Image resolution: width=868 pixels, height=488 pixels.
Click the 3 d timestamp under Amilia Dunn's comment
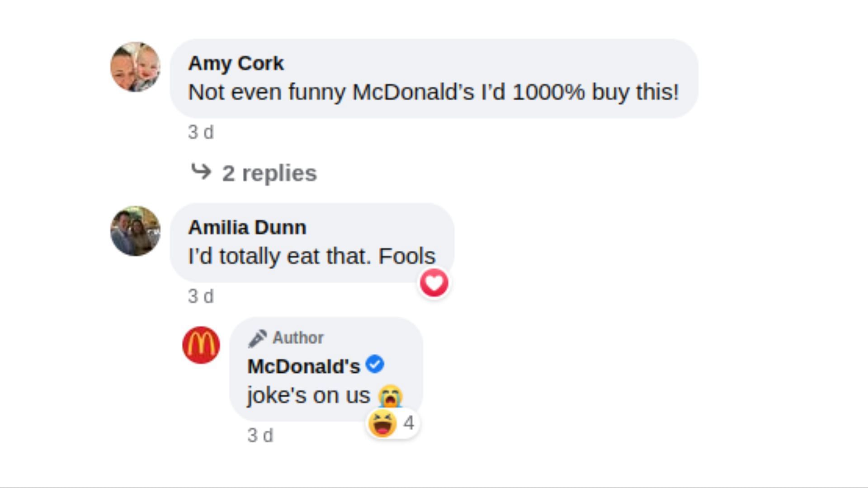coord(201,296)
